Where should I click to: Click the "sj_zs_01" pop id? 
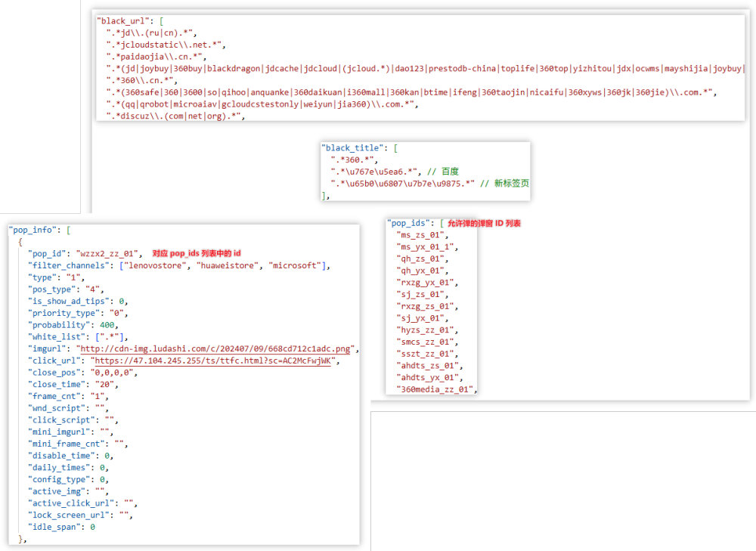[420, 295]
